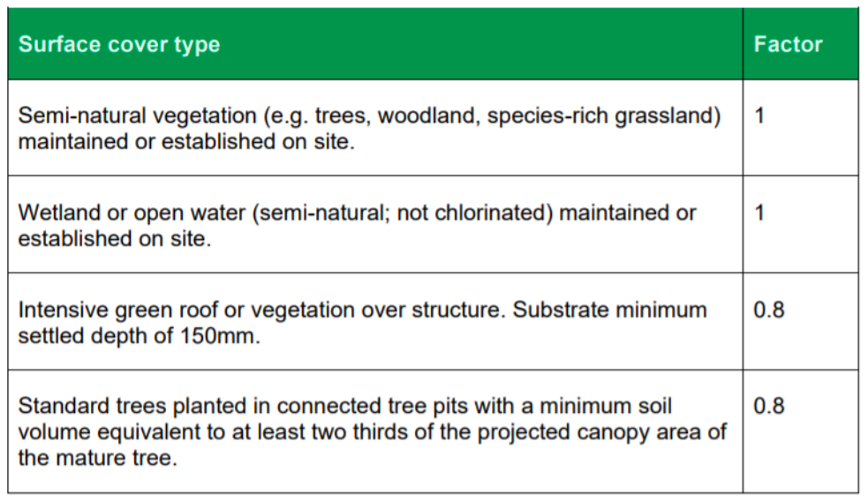Click the "Factor" column header
The width and height of the screenshot is (868, 502).
pyautogui.click(x=788, y=45)
